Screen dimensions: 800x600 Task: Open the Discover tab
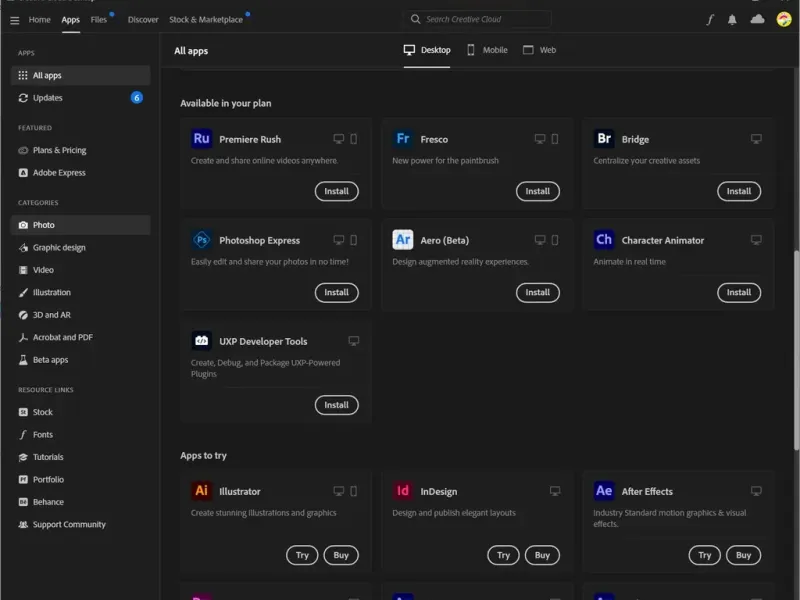coord(143,20)
